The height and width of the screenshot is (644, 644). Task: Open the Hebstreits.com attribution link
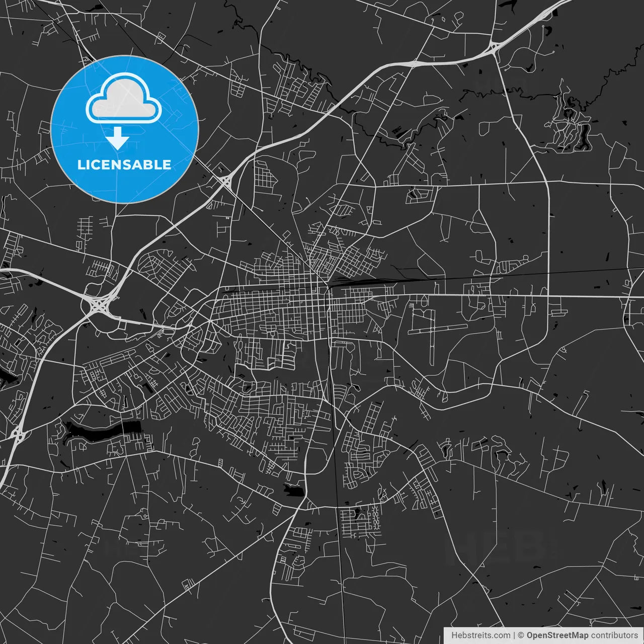[480, 635]
